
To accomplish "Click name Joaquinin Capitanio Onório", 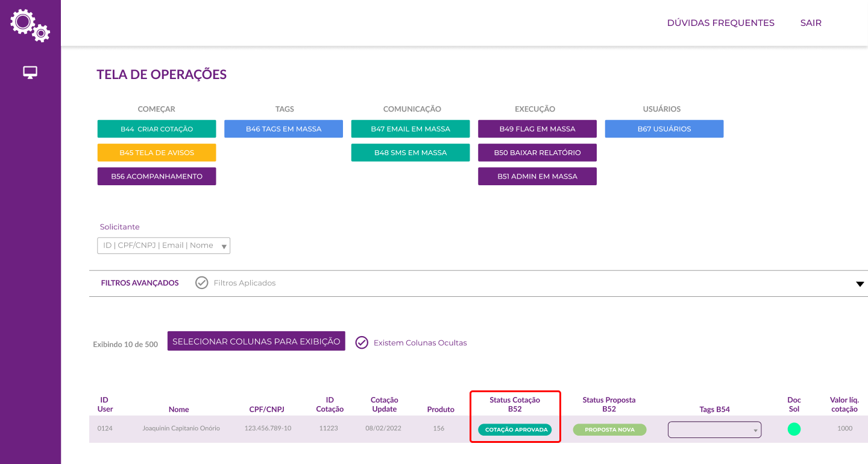I will [x=181, y=428].
